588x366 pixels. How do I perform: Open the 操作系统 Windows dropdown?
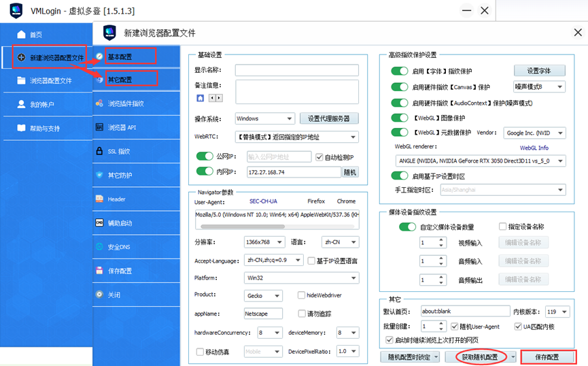[265, 118]
